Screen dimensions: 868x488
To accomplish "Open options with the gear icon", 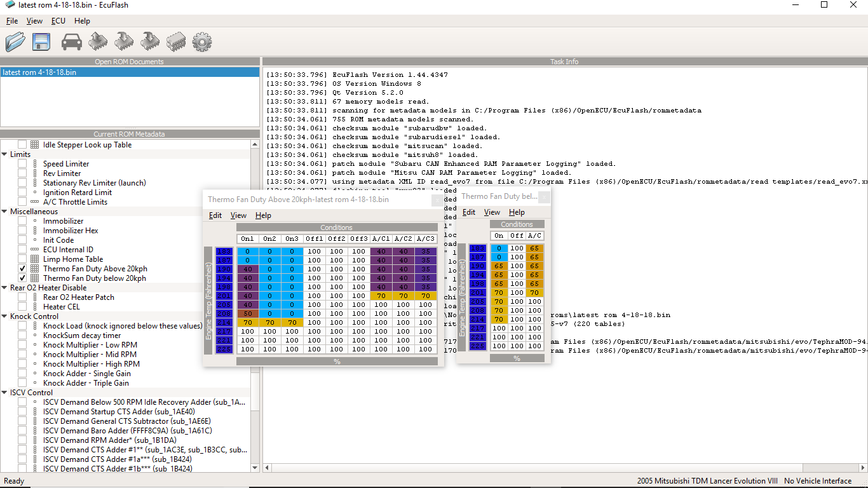I will (201, 42).
